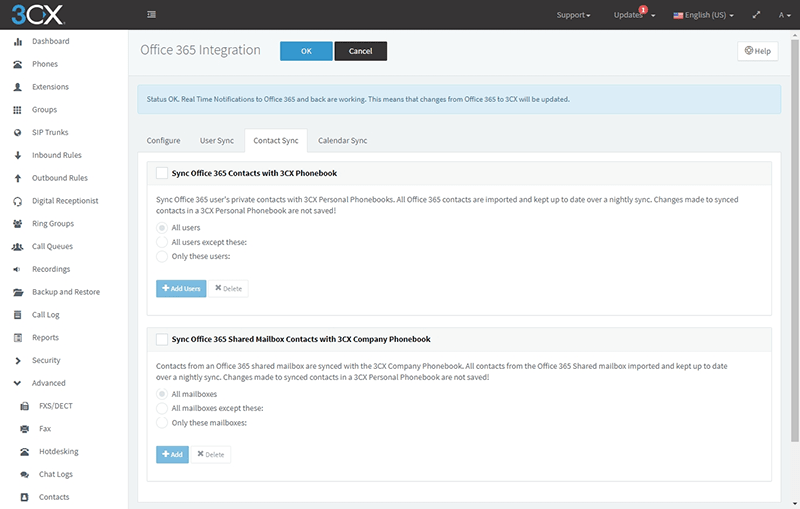Click the Ring Groups people icon

click(18, 223)
